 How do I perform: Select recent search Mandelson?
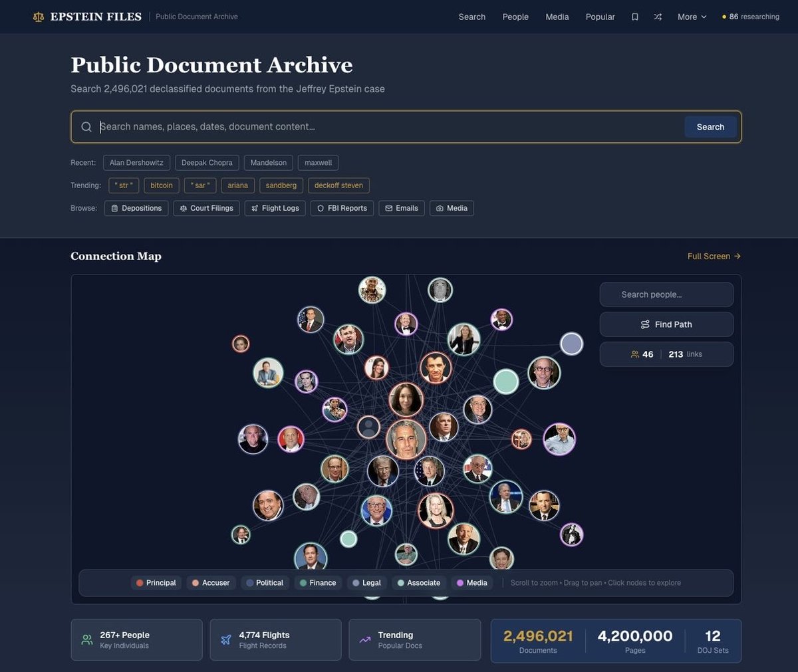(269, 163)
